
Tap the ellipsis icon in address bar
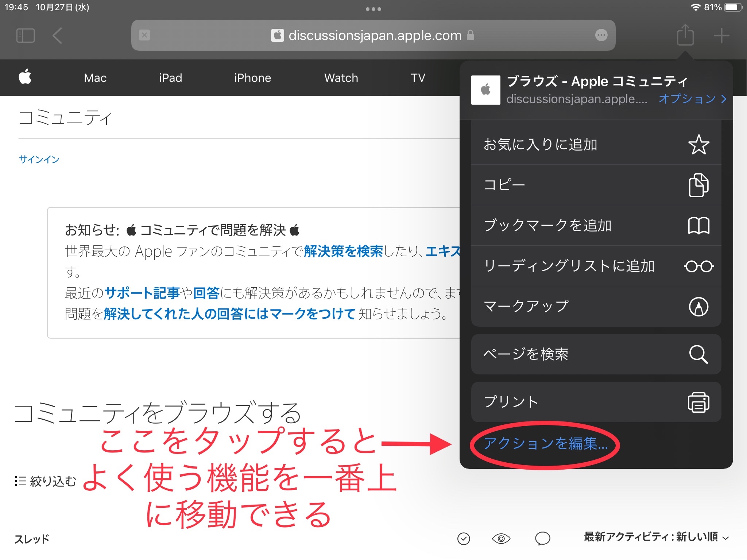pyautogui.click(x=601, y=35)
